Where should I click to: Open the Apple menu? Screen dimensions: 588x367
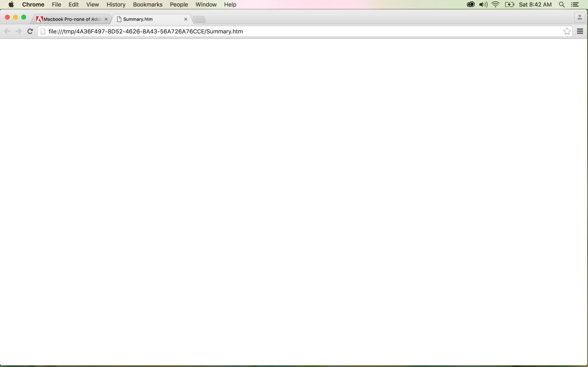pos(11,5)
